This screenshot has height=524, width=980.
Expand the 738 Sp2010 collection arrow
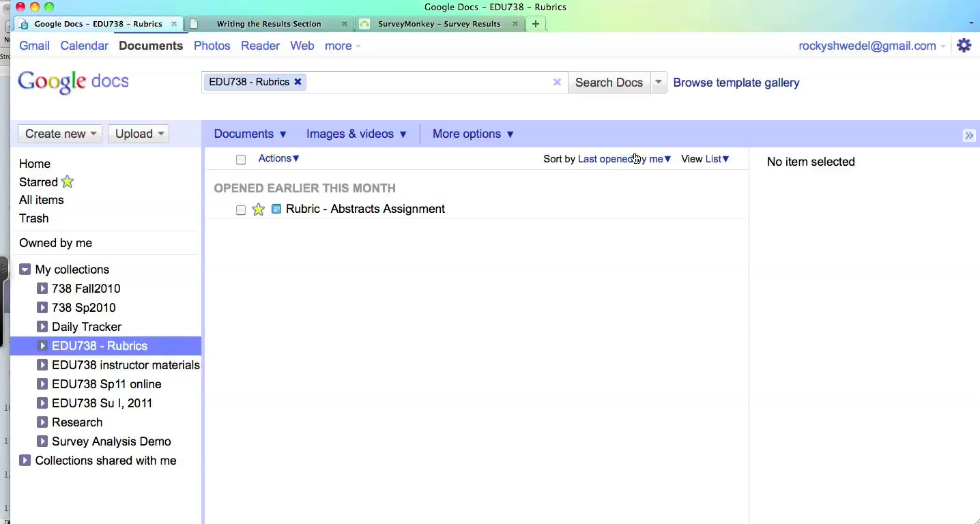(42, 308)
